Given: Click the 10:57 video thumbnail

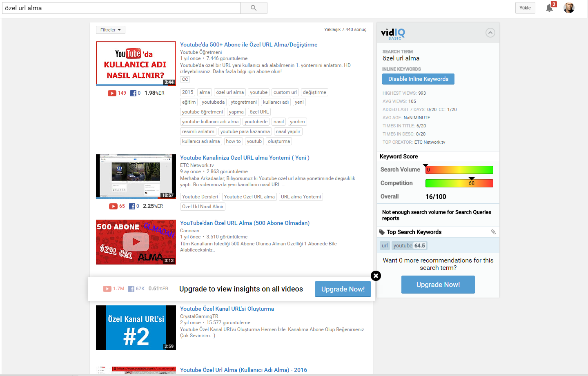Looking at the screenshot, I should pos(136,177).
